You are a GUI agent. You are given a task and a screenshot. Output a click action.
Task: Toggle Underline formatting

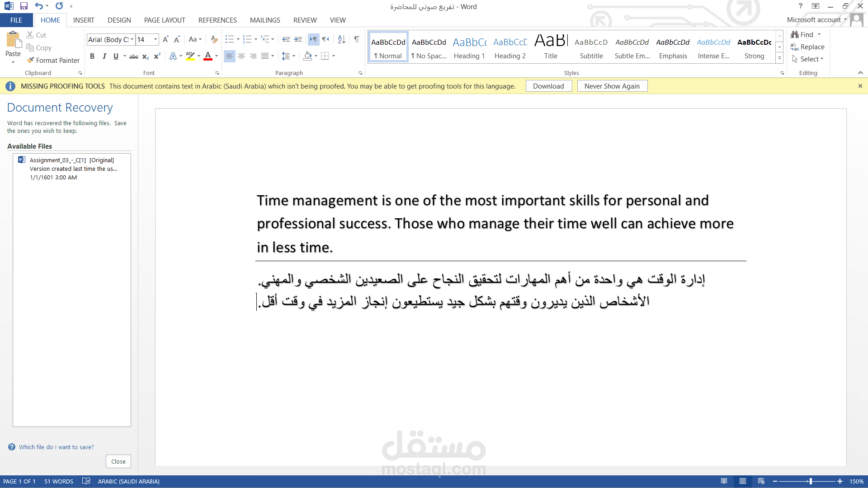tap(116, 56)
